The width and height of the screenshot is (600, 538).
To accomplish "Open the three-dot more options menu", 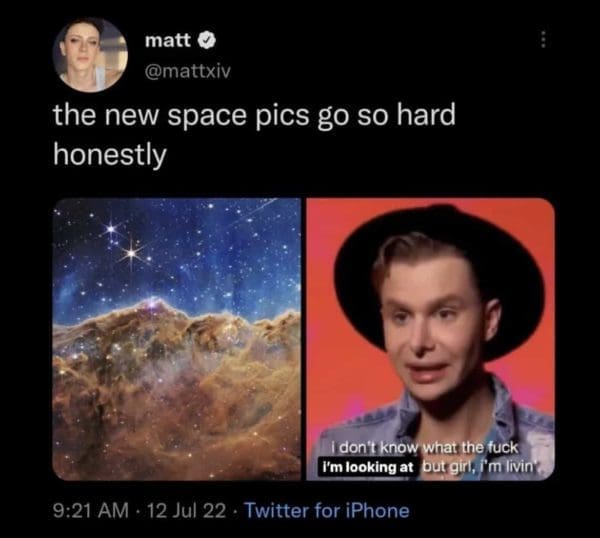I will (543, 39).
